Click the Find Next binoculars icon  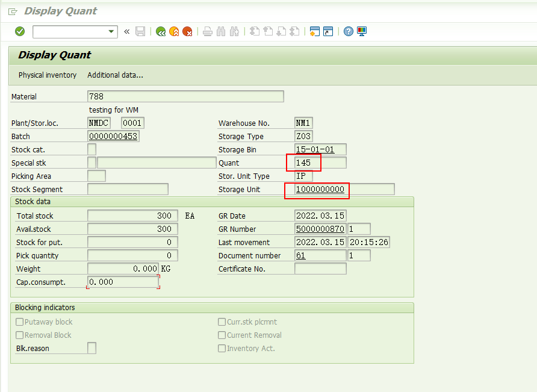[234, 31]
